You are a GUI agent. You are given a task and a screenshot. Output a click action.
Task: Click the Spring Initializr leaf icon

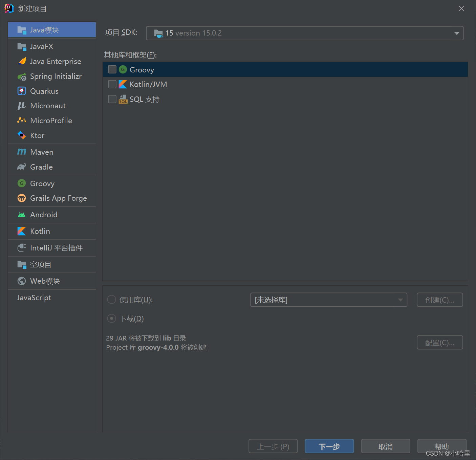[22, 76]
